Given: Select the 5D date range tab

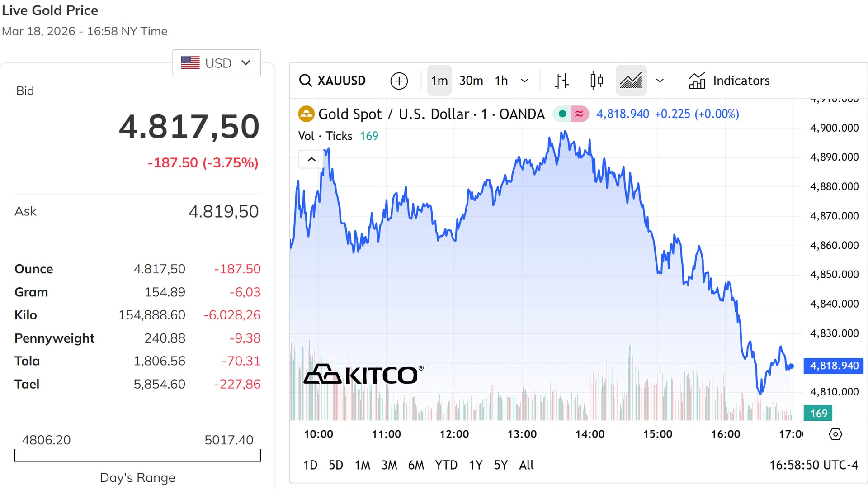Looking at the screenshot, I should tap(335, 465).
